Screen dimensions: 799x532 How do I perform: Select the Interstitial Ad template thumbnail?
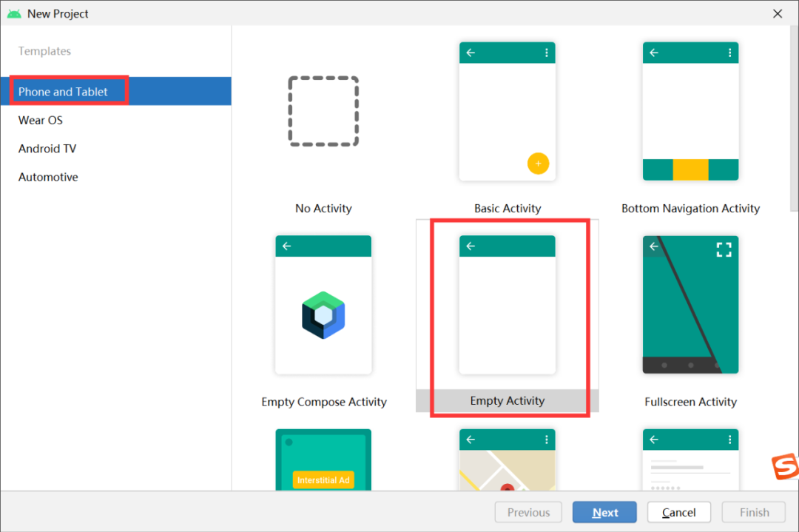click(x=323, y=459)
